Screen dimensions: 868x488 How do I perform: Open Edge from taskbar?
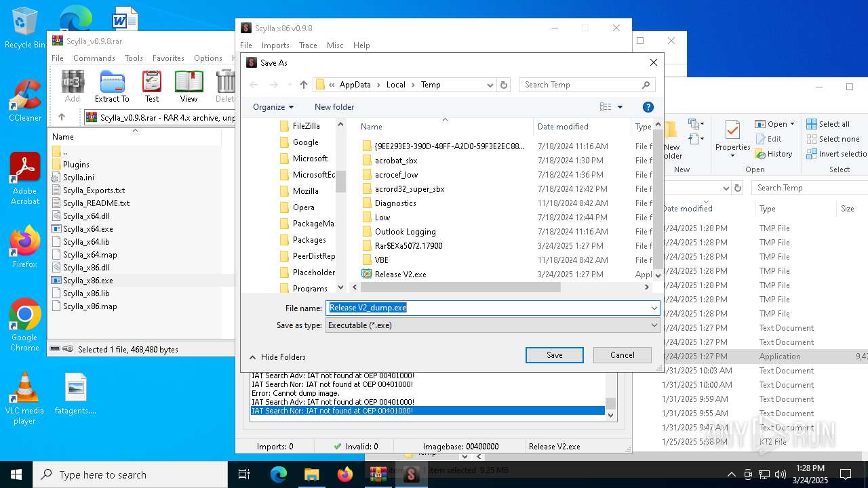pos(279,474)
